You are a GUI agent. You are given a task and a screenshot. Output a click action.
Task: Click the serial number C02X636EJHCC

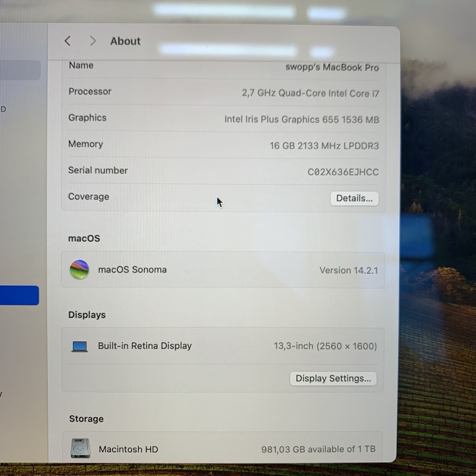[343, 172]
